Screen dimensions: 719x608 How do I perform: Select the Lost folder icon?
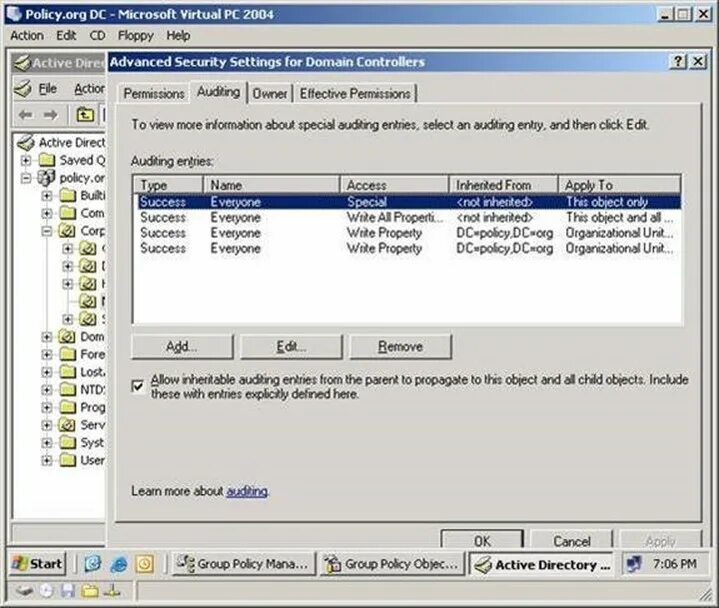point(67,372)
